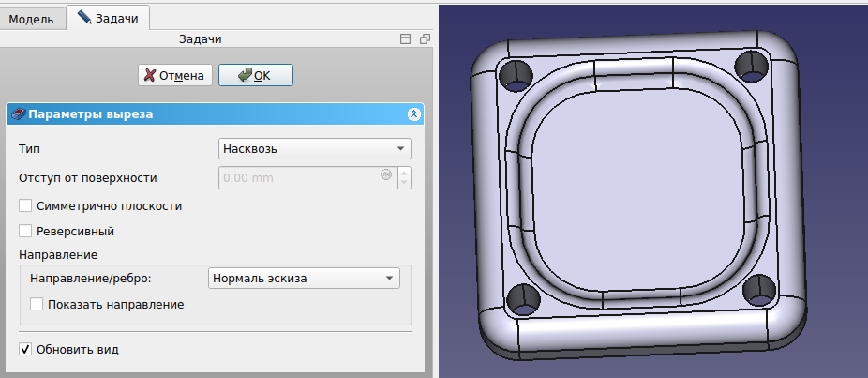868x378 pixels.
Task: Enable Симметрично плоскости checkbox
Action: 25,206
